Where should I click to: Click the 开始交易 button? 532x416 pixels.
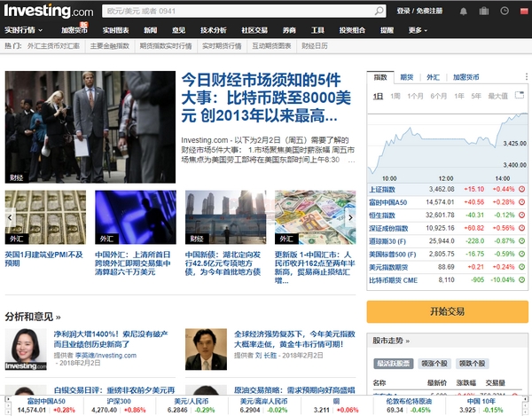pos(448,311)
